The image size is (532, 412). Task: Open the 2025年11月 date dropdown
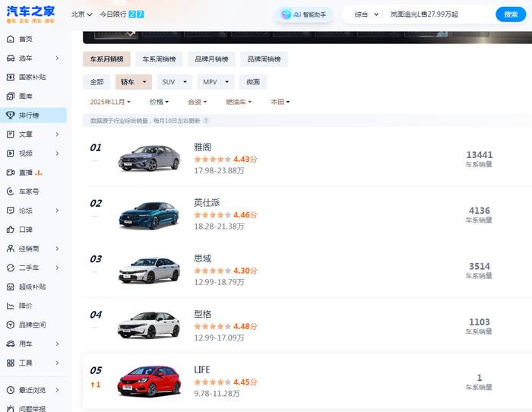110,102
